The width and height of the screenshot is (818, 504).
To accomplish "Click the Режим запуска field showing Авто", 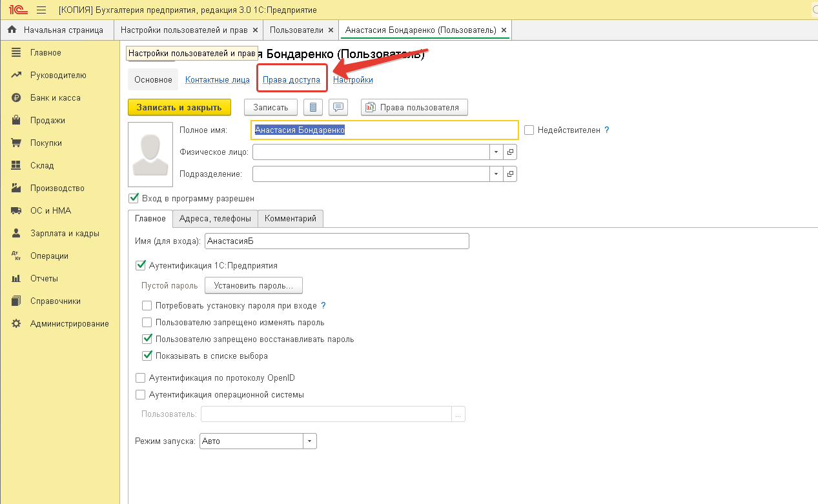I will (252, 441).
